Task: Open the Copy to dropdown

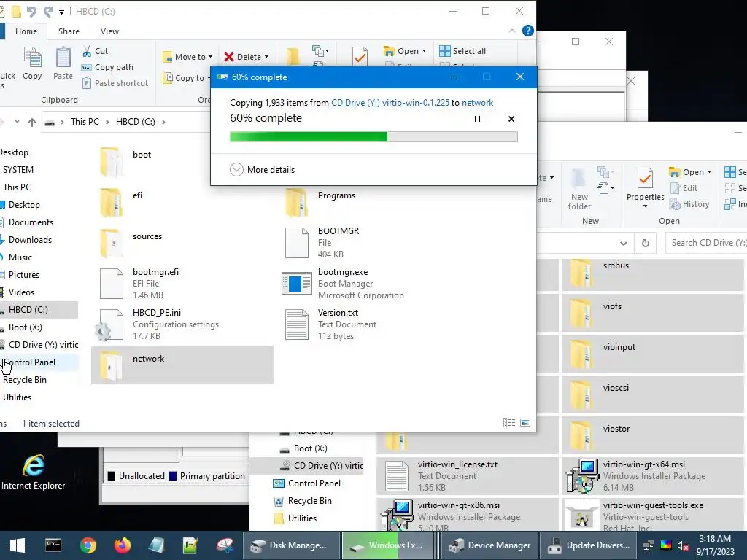Action: tap(187, 77)
